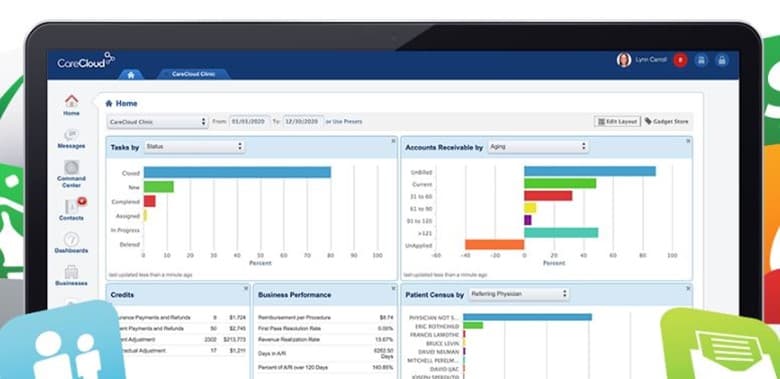Click the $213,773 adjustment amount
The width and height of the screenshot is (780, 379).
coord(234,339)
